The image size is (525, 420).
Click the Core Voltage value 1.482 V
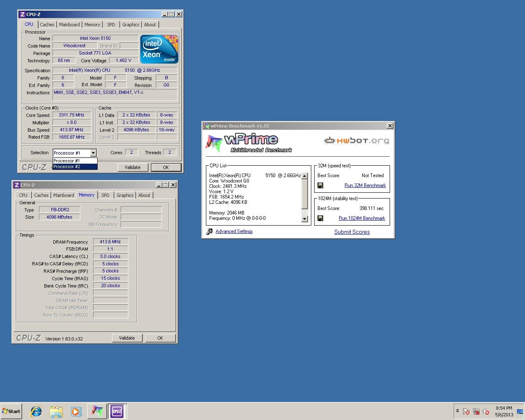(x=123, y=60)
